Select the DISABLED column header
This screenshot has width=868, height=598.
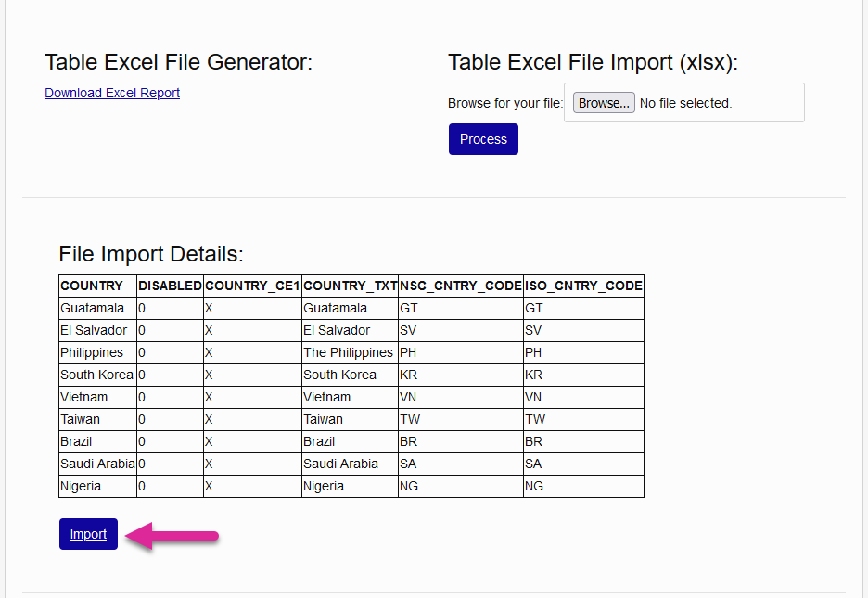pos(170,286)
